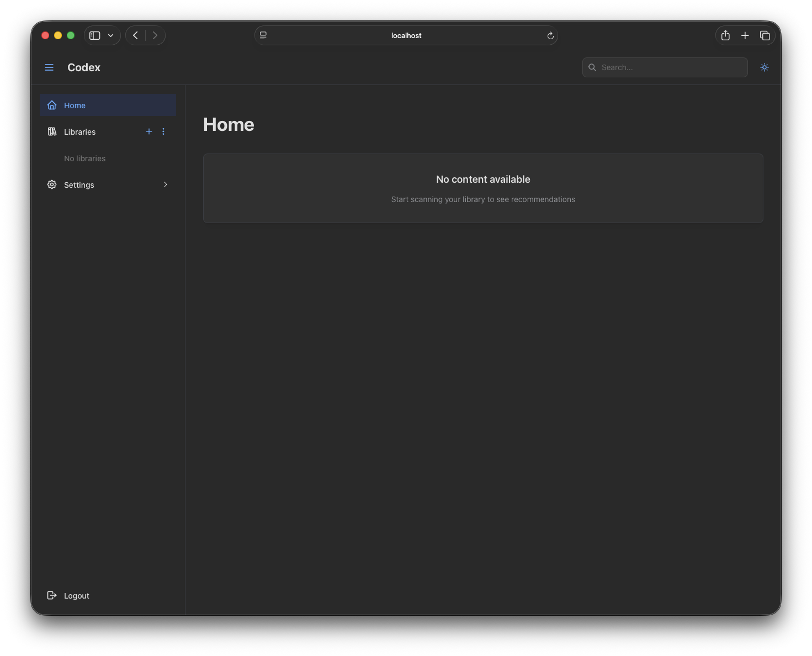Screen dimensions: 812x656
Task: Open the sidebar layout dropdown arrow
Action: click(x=110, y=35)
